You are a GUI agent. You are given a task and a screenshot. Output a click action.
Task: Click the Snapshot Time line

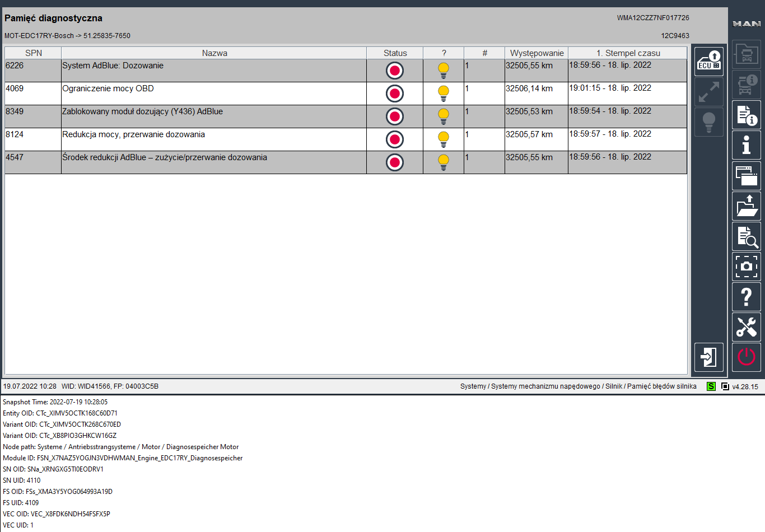pyautogui.click(x=55, y=402)
